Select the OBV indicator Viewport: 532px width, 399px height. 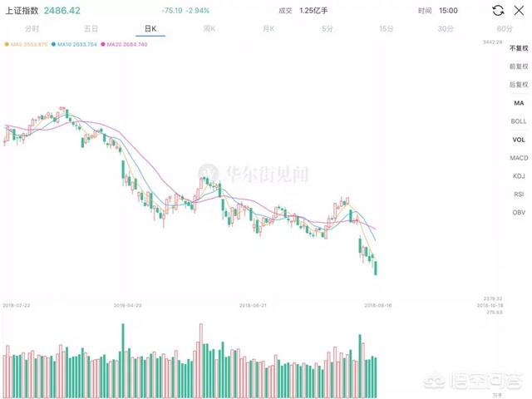pos(519,213)
